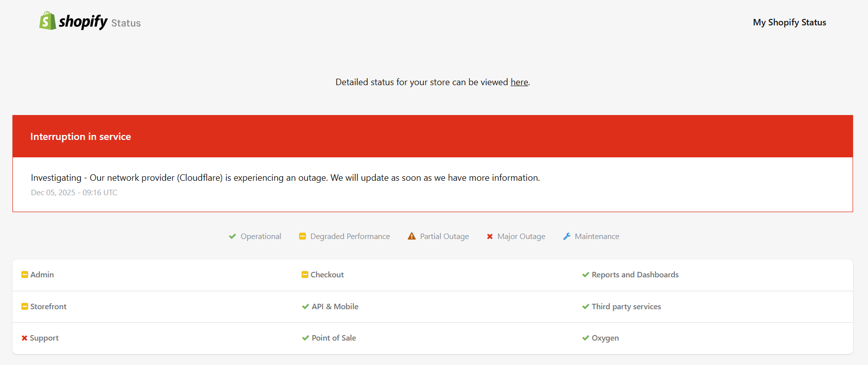Click the Partial Outage warning triangle icon
868x365 pixels.
(412, 237)
